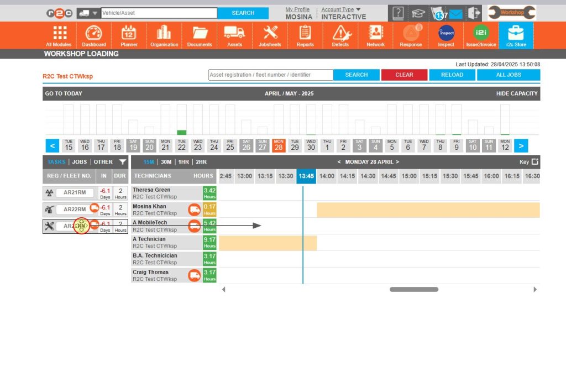The width and height of the screenshot is (566, 392).
Task: Click the filter funnel beside OTHER
Action: click(x=123, y=162)
